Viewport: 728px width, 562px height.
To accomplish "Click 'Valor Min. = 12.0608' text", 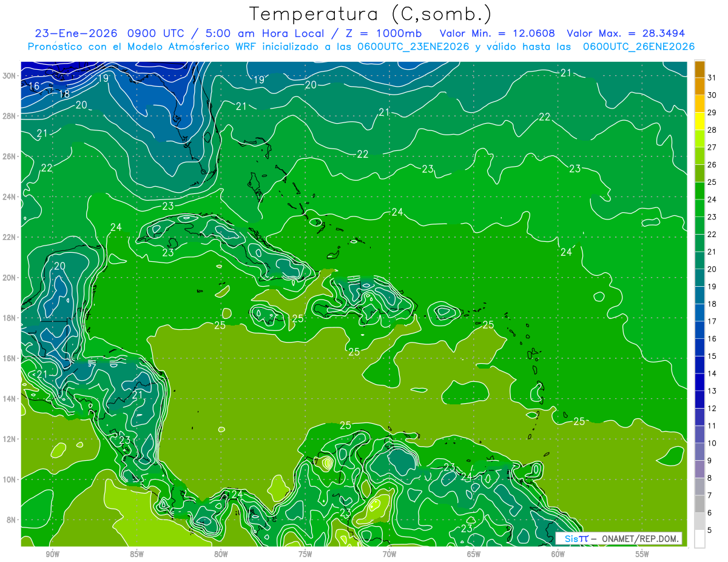I will (497, 33).
